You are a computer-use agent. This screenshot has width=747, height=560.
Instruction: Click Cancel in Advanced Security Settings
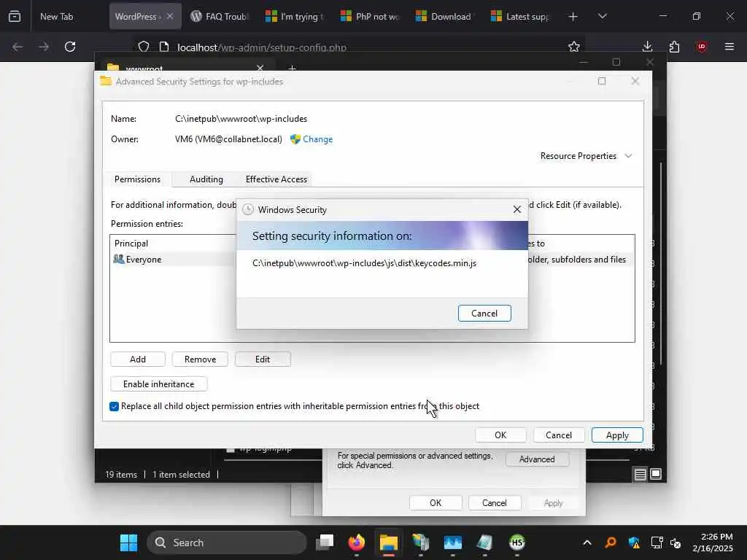coord(558,435)
